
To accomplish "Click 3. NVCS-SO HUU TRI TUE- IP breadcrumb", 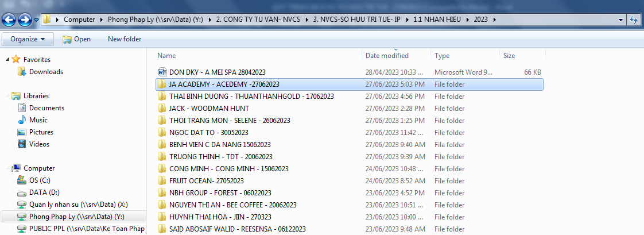I will click(356, 20).
